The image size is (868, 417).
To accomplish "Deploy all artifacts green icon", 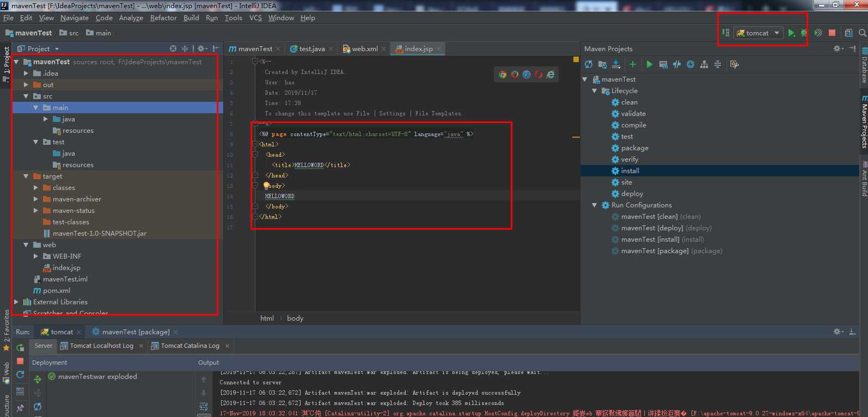I will point(38,379).
